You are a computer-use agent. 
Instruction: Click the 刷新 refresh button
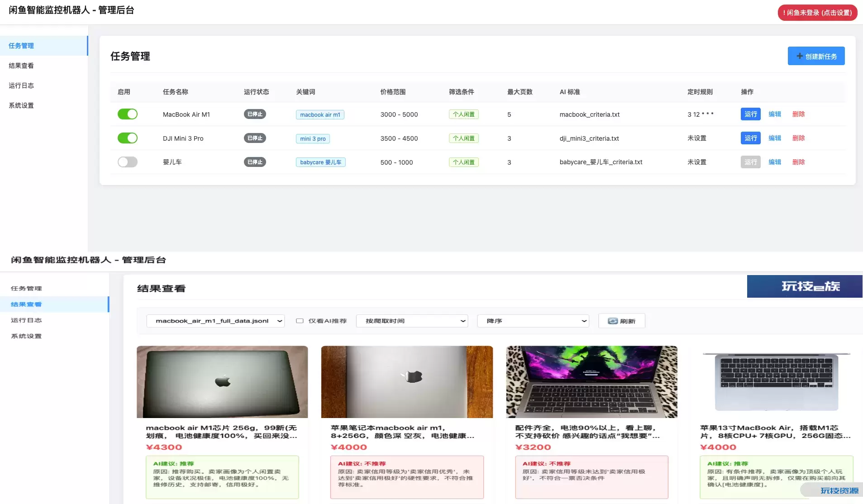622,321
